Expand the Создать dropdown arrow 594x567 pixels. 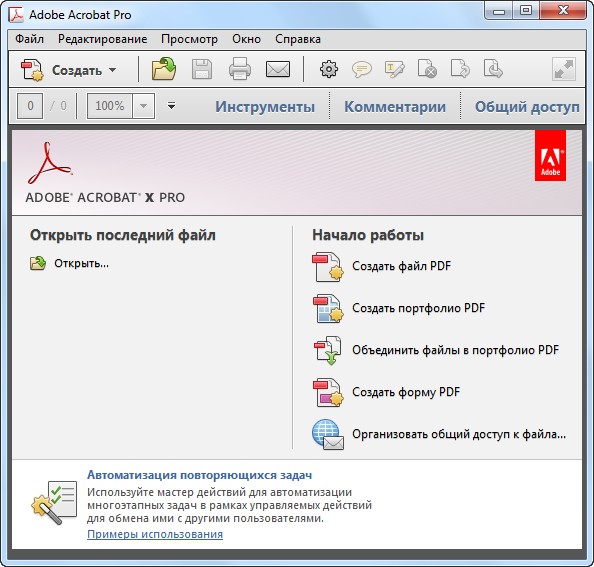(x=113, y=70)
